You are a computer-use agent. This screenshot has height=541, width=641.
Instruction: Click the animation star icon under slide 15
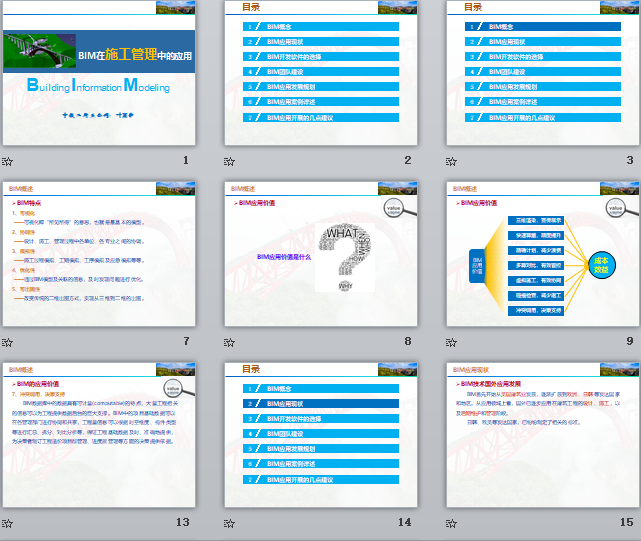click(x=451, y=523)
